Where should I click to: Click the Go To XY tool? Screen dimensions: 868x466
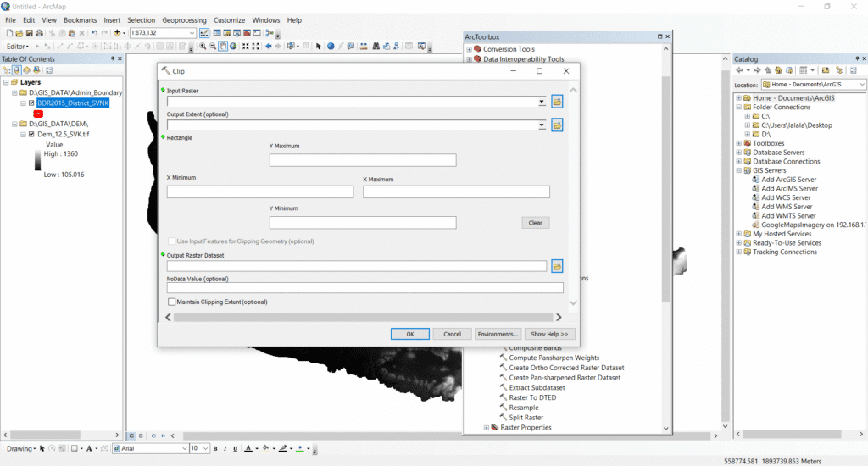pyautogui.click(x=397, y=47)
